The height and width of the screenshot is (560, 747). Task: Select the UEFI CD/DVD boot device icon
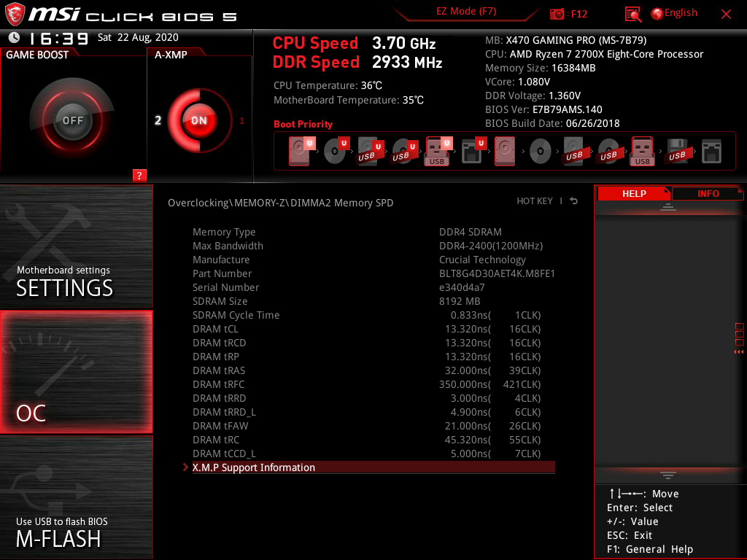[336, 151]
